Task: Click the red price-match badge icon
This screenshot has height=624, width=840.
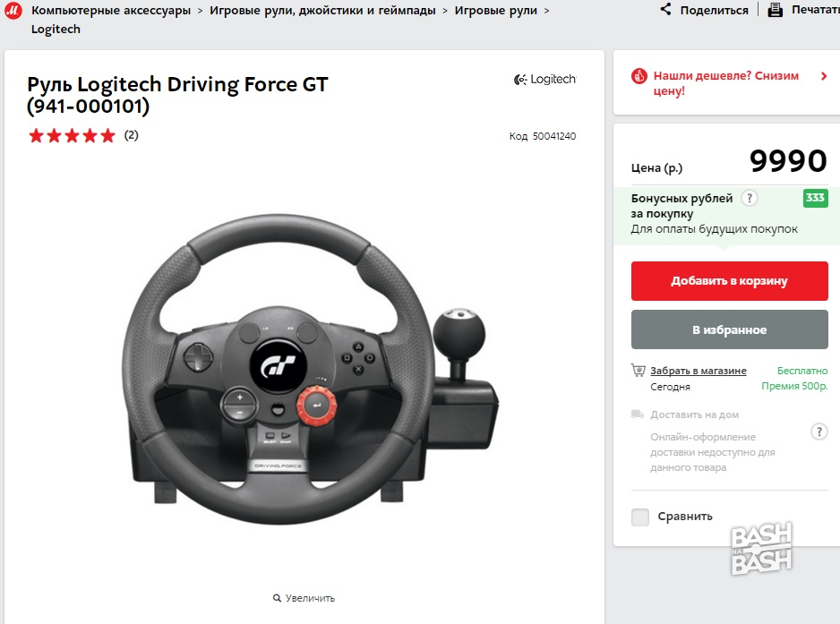Action: pyautogui.click(x=639, y=76)
